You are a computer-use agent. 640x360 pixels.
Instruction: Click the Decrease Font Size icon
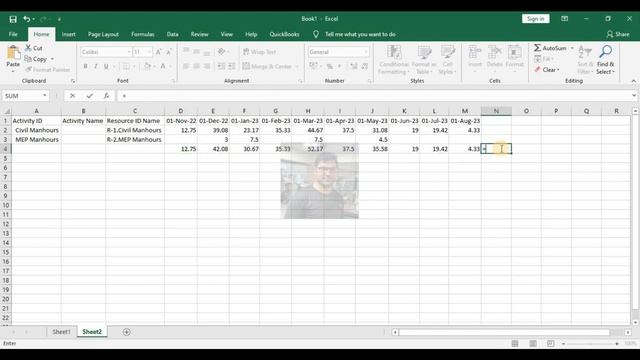click(169, 52)
